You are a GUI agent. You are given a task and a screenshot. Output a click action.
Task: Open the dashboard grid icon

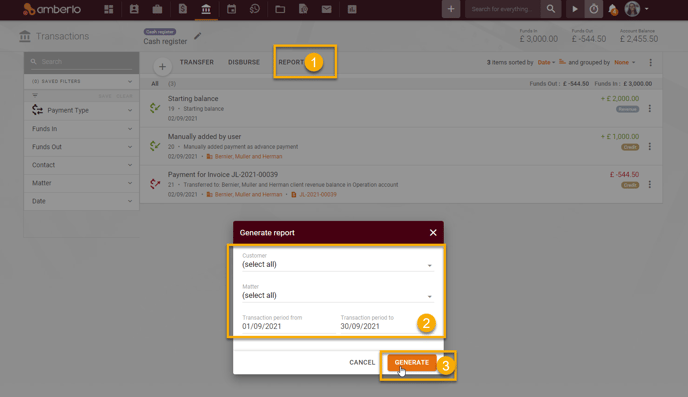(x=108, y=9)
